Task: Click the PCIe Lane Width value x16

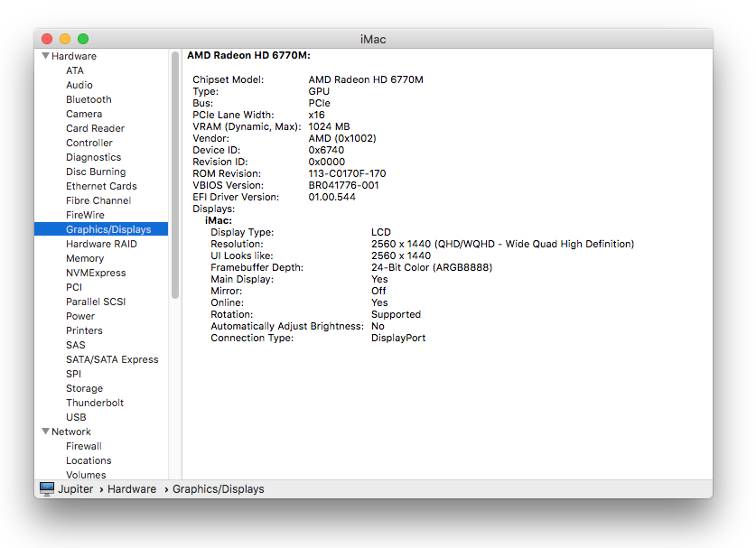Action: click(x=317, y=115)
